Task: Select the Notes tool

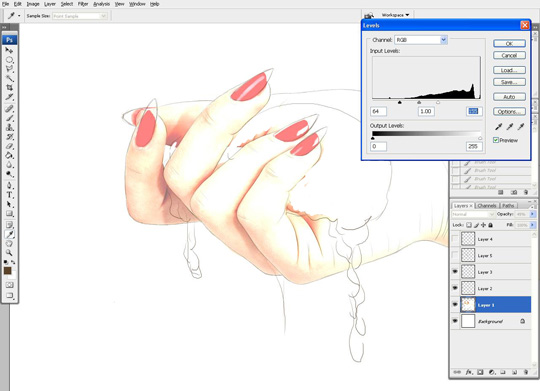Action: coord(9,225)
